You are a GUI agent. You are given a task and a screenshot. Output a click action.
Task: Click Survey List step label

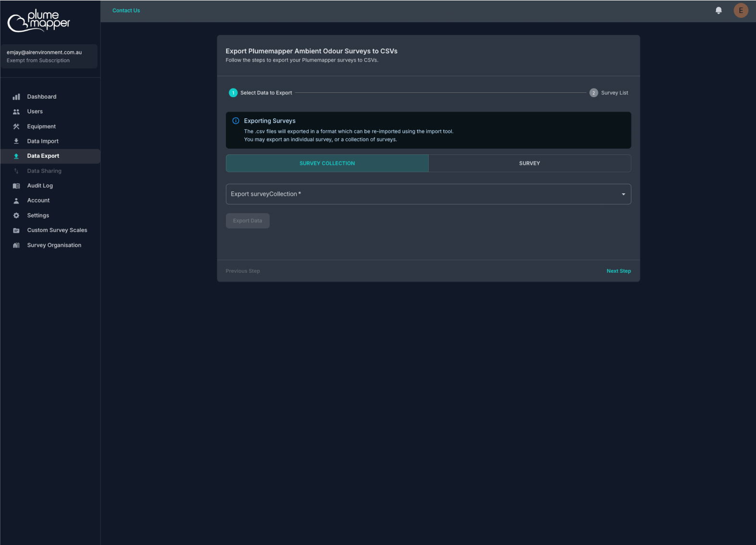(615, 93)
